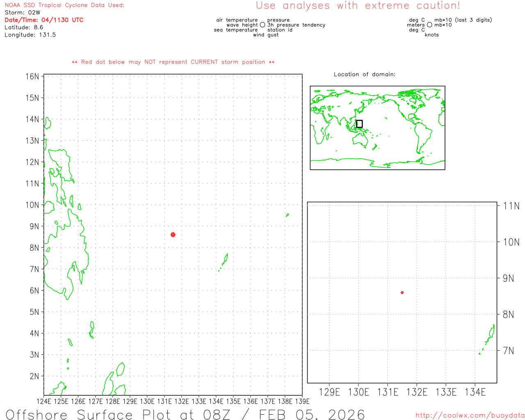Image resolution: width=525 pixels, height=420 pixels.
Task: Click the red storm dot on zoomed inset map
Action: [402, 292]
